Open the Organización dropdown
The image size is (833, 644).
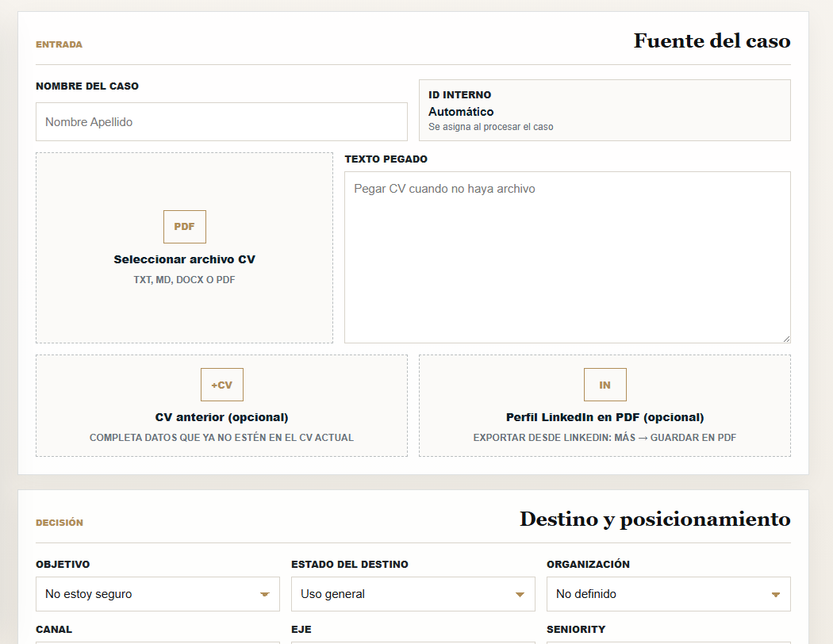668,594
